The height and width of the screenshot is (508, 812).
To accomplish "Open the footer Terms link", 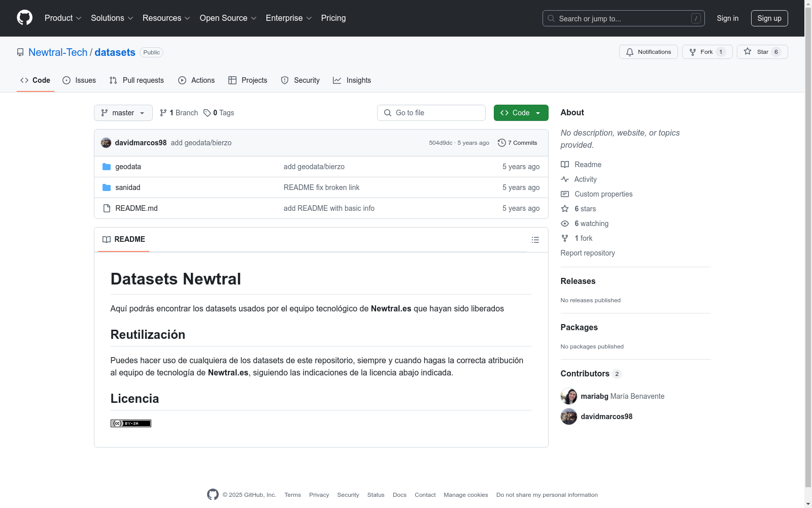I will point(293,495).
